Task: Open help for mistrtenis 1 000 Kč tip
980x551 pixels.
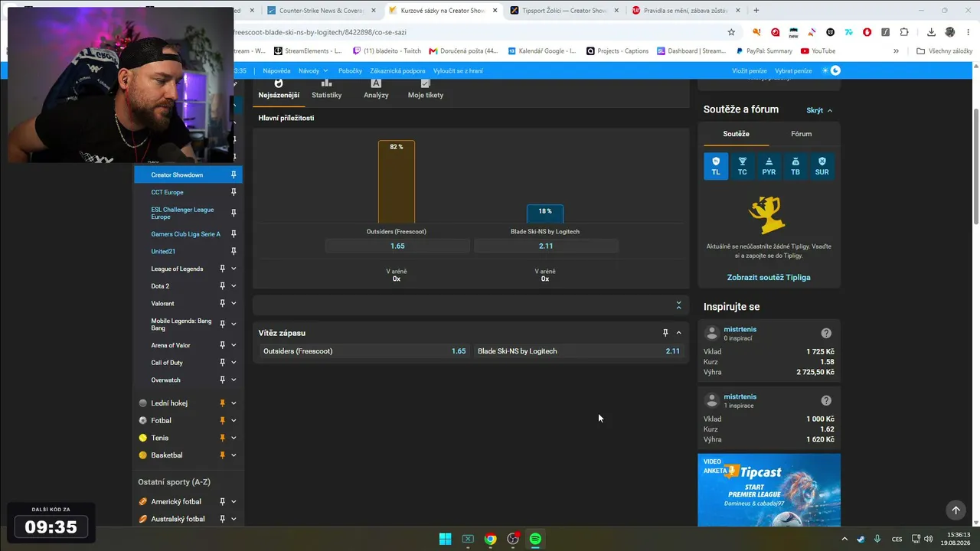Action: (x=826, y=400)
